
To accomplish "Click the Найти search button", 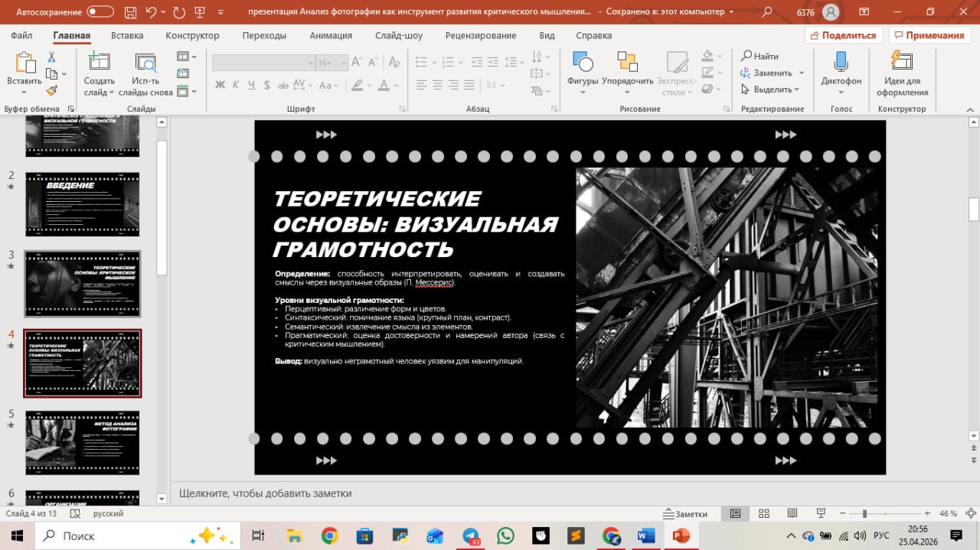I will tap(759, 56).
